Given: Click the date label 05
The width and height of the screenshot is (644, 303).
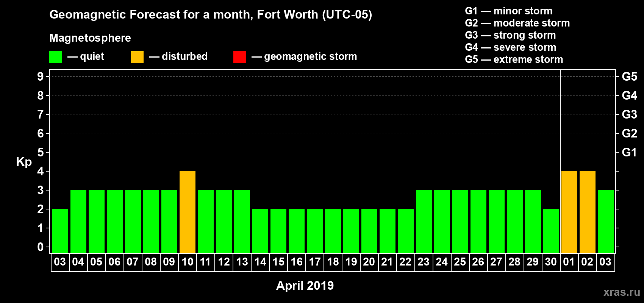Looking at the screenshot, I should 96,262.
